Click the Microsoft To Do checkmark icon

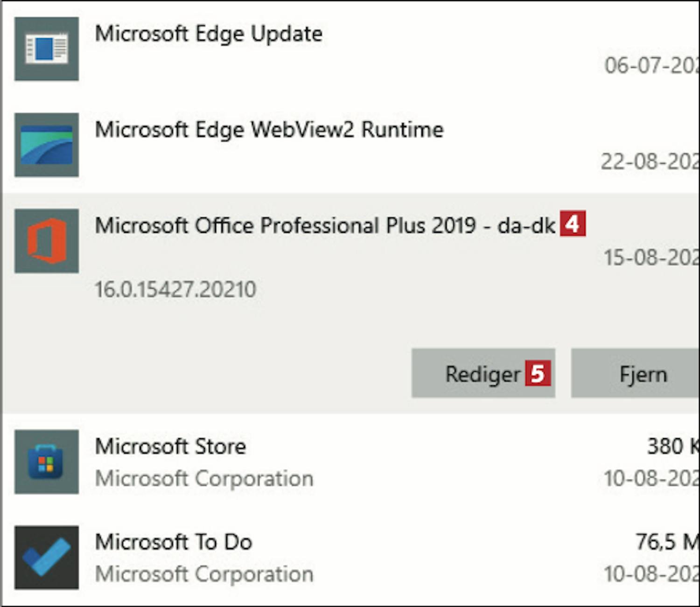(47, 558)
